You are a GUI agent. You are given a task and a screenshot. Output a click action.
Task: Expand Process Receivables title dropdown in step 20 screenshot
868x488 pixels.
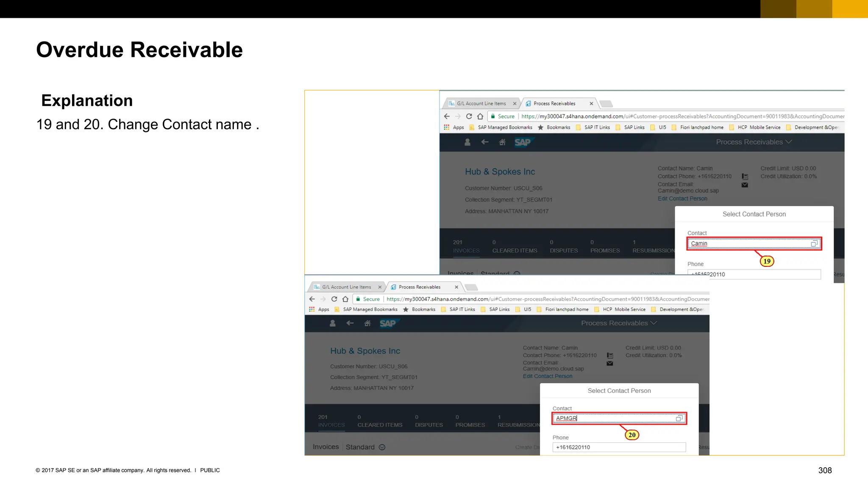pyautogui.click(x=654, y=323)
